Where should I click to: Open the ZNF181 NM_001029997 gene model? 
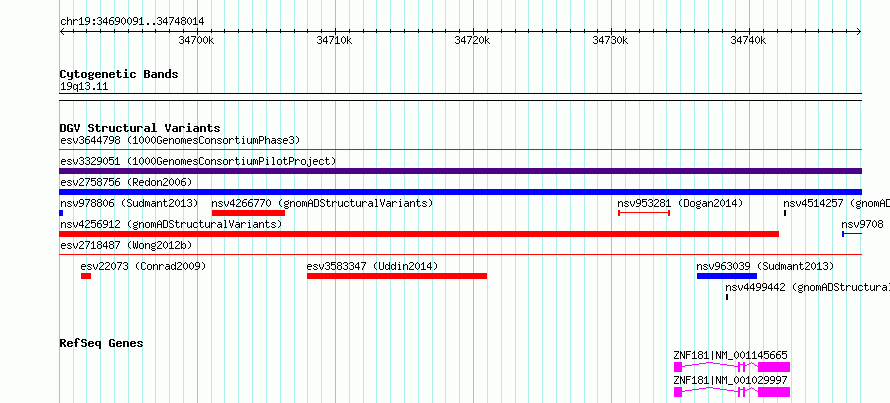(732, 392)
